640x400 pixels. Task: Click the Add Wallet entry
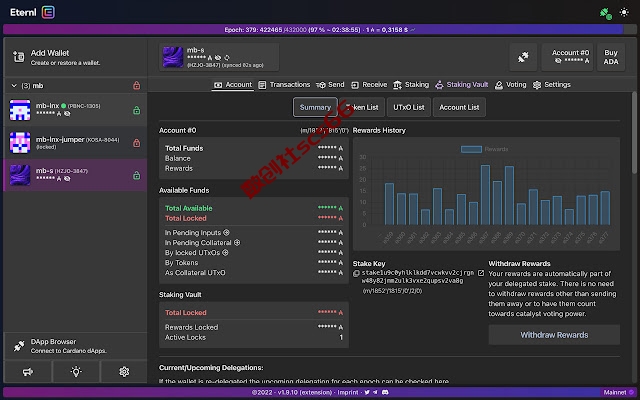pyautogui.click(x=76, y=57)
